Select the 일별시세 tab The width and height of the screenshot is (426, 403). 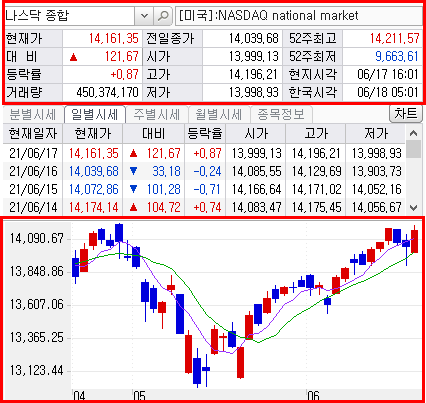[94, 115]
